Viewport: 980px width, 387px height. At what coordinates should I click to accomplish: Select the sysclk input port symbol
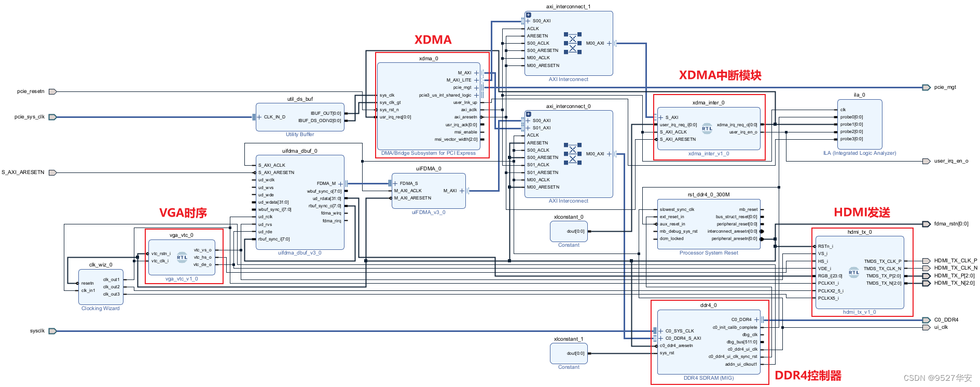[52, 331]
